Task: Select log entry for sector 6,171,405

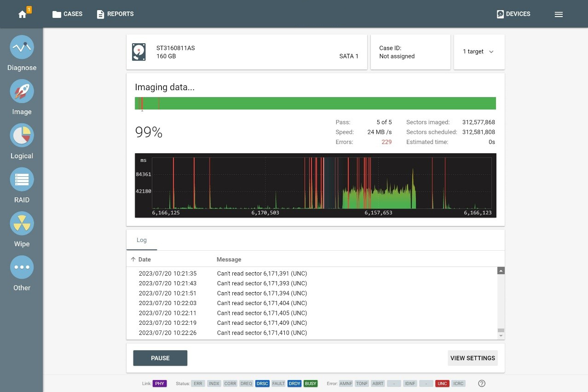Action: 312,313
